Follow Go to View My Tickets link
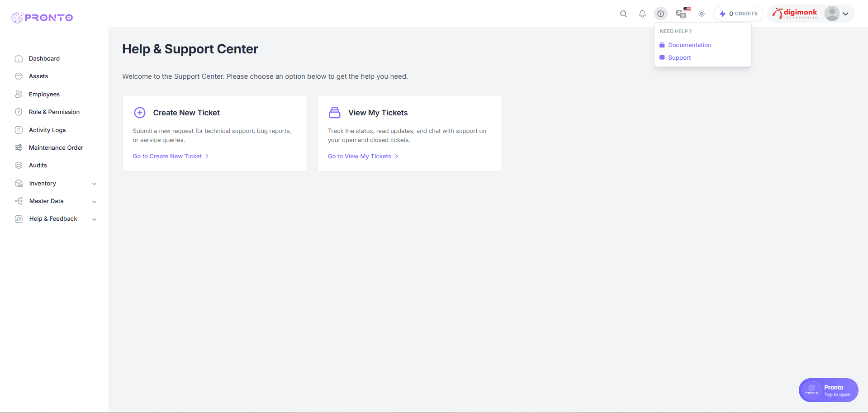The image size is (868, 413). 363,156
